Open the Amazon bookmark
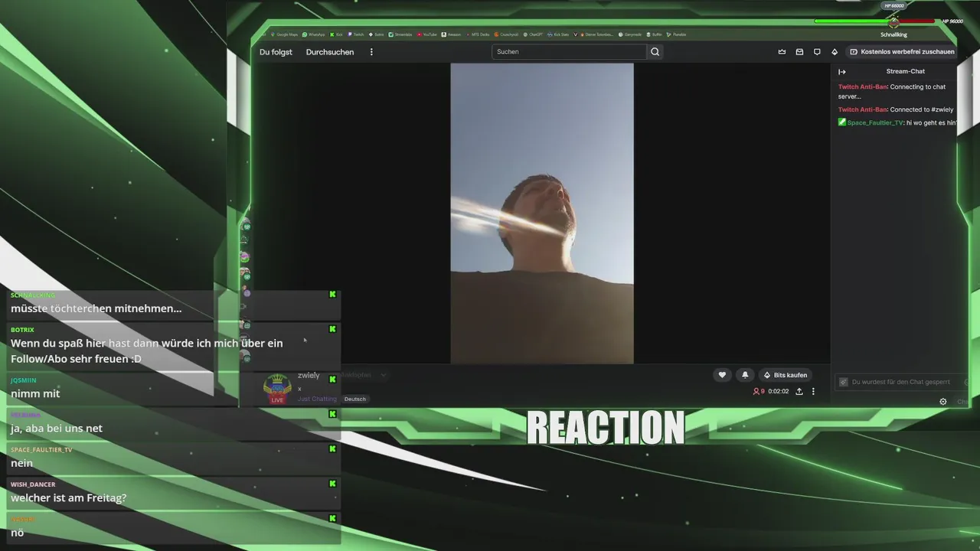Image resolution: width=980 pixels, height=551 pixels. pyautogui.click(x=452, y=34)
